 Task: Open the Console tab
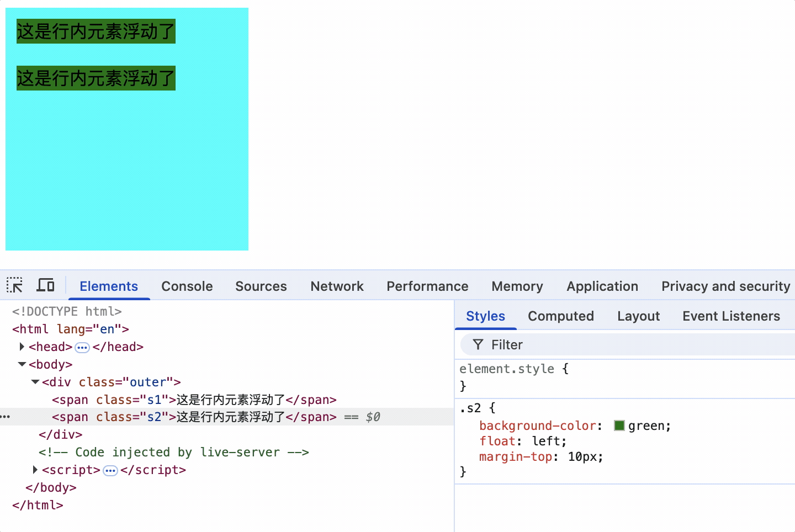[x=187, y=286]
